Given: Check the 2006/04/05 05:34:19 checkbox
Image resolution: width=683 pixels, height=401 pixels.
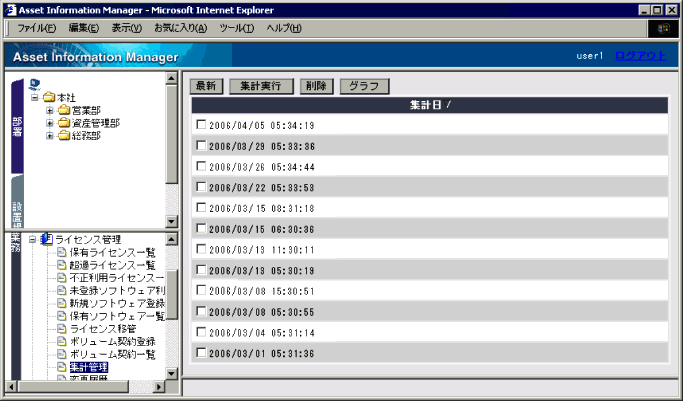Looking at the screenshot, I should point(201,125).
